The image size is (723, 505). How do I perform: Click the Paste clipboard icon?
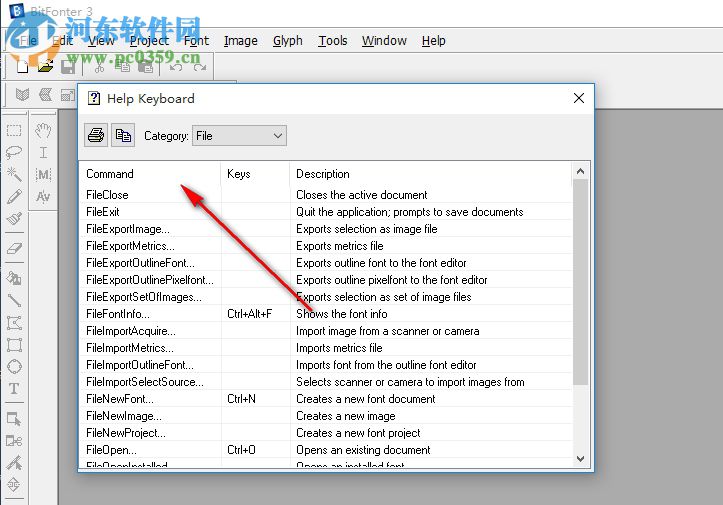146,67
